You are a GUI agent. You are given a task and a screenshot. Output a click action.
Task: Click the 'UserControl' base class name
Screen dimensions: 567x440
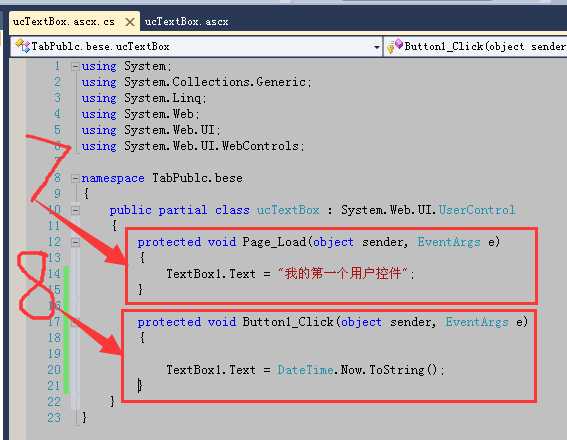click(477, 210)
